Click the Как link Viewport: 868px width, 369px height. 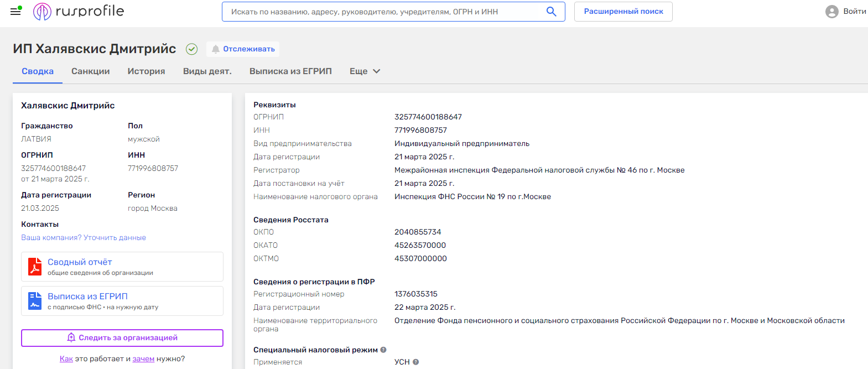pos(66,358)
